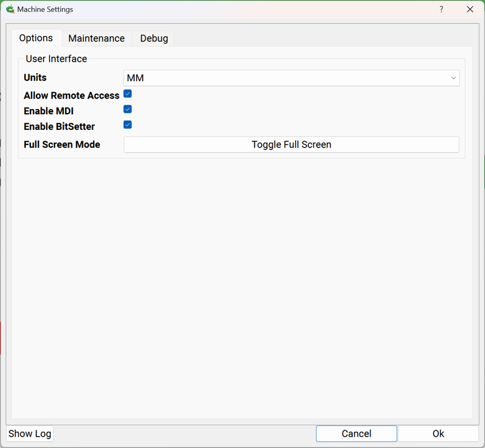
Task: Expand the Units dropdown chevron arrow
Action: 453,78
